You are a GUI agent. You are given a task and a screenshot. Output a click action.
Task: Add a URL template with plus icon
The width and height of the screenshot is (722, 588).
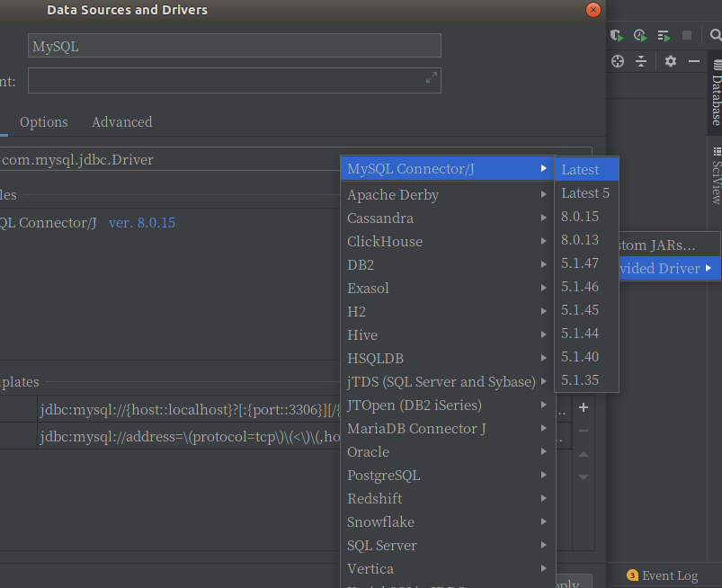point(584,407)
